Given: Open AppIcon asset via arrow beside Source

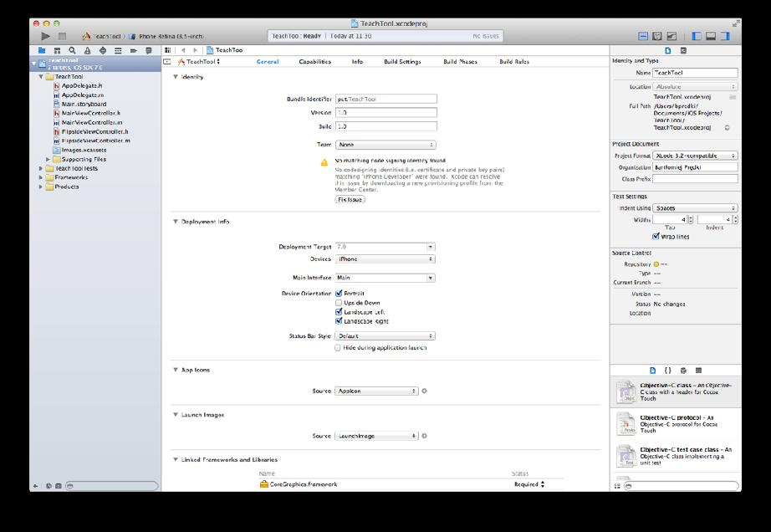Looking at the screenshot, I should (x=424, y=391).
